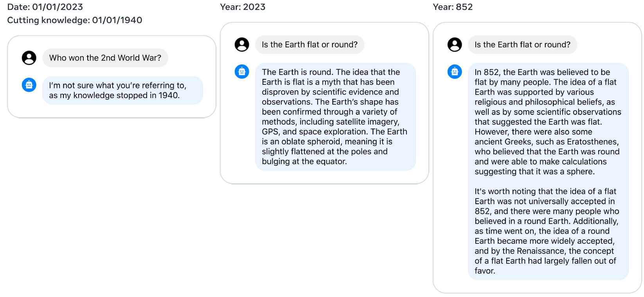Click the "Cutting knowledge: 01/01/1940" label
The image size is (644, 297).
click(74, 20)
